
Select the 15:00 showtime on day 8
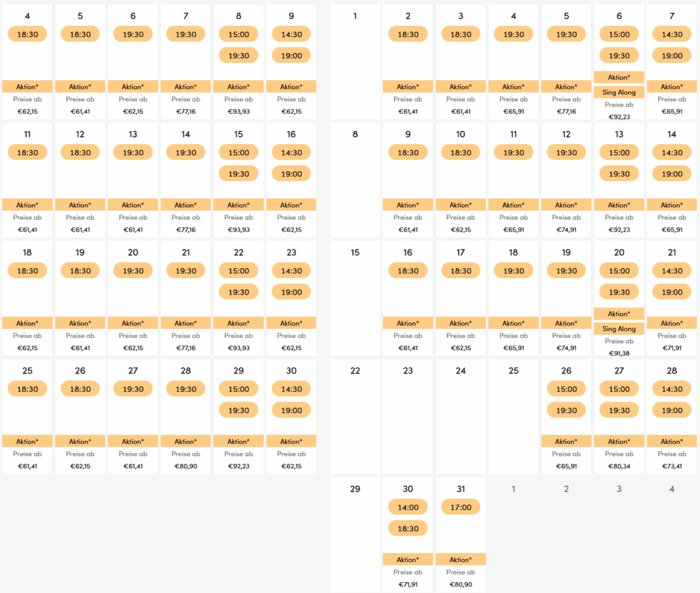(239, 34)
